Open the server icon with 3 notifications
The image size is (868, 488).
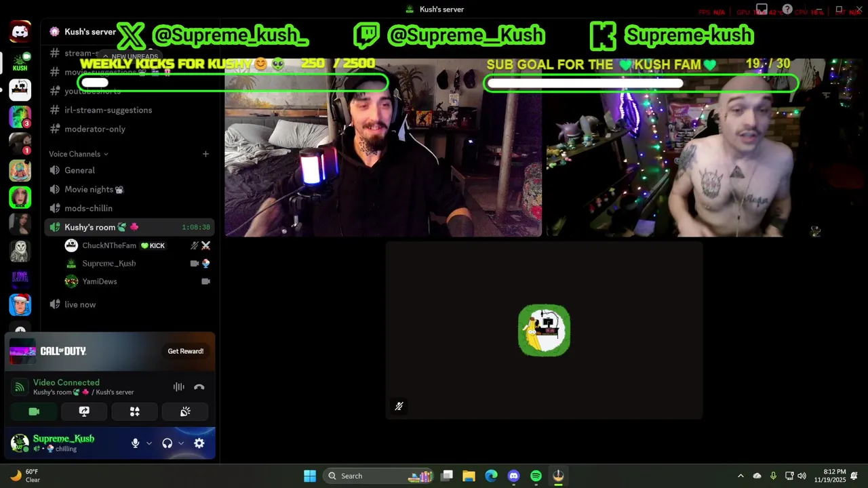[x=20, y=117]
